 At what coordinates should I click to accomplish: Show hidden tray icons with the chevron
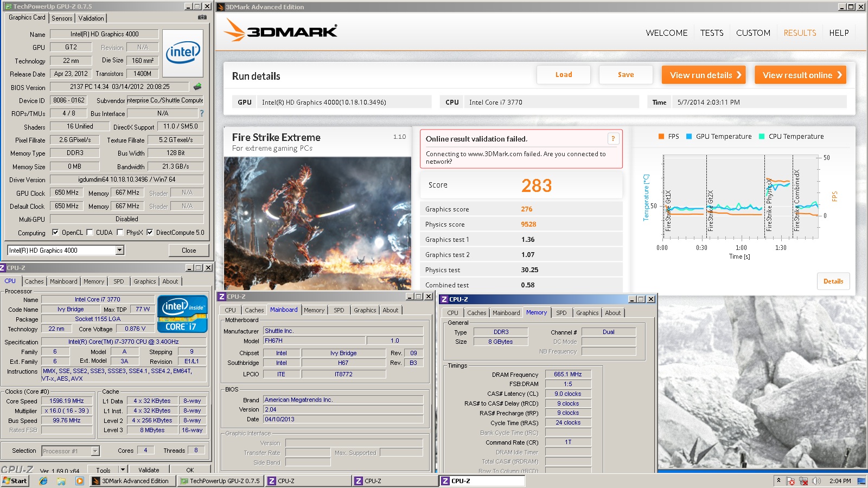tap(778, 480)
